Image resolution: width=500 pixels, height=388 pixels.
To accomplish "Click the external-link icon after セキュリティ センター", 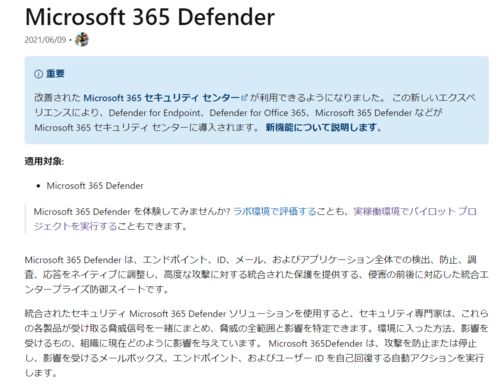I will point(244,98).
